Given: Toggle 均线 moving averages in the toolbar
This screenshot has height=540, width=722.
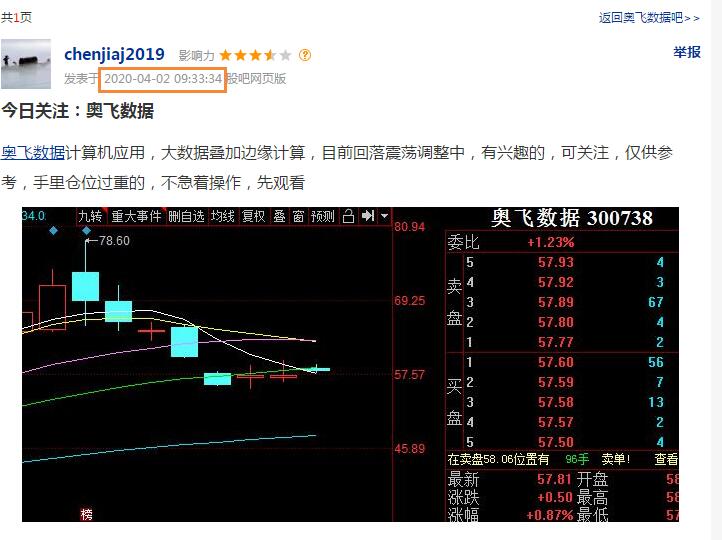Looking at the screenshot, I should [x=223, y=216].
